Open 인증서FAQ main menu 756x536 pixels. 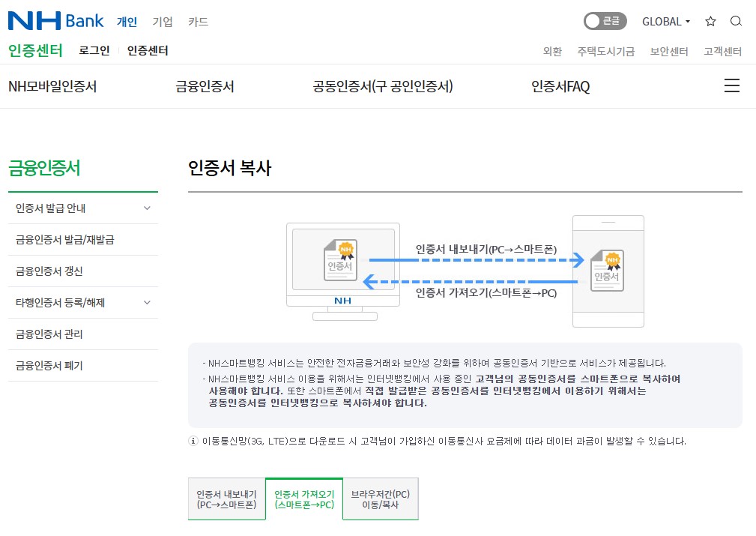click(560, 86)
